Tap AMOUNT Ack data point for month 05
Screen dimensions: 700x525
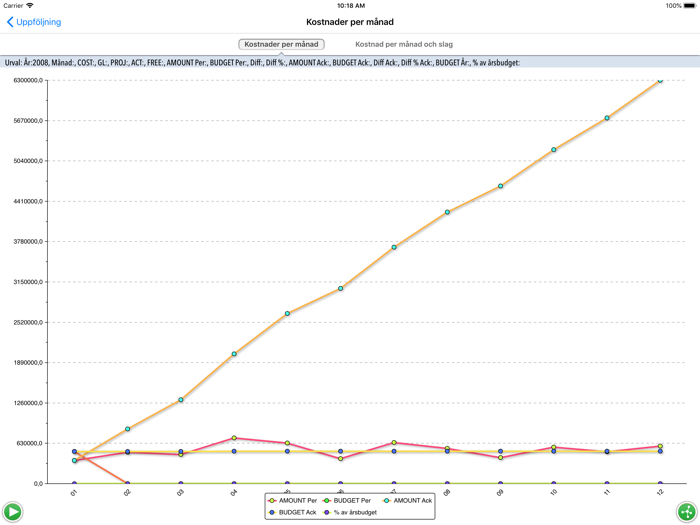(287, 314)
